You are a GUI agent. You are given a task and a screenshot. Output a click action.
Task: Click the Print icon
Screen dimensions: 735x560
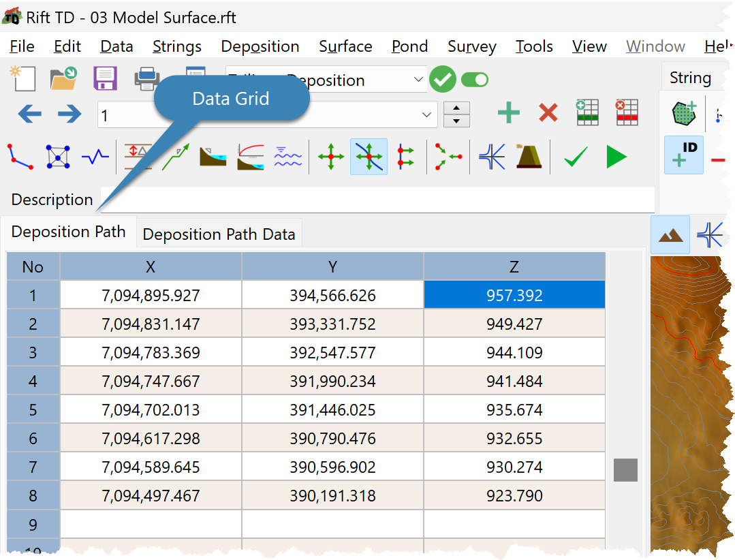pos(146,79)
